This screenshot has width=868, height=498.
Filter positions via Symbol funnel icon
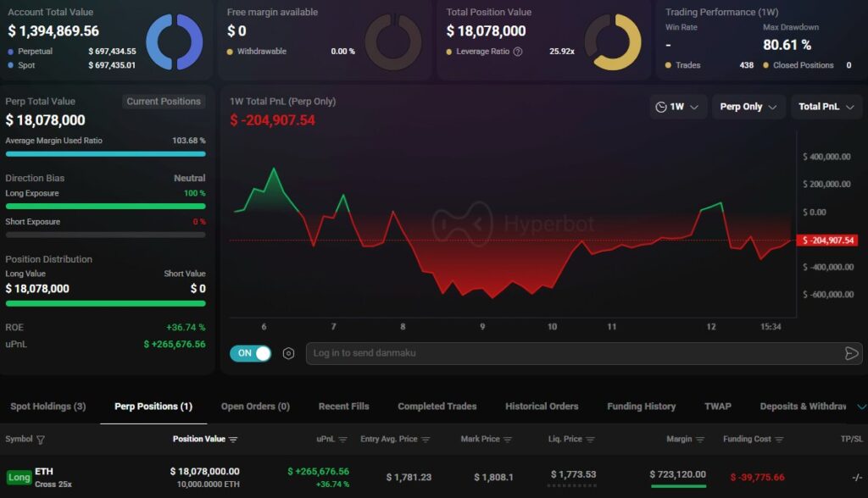[41, 440]
